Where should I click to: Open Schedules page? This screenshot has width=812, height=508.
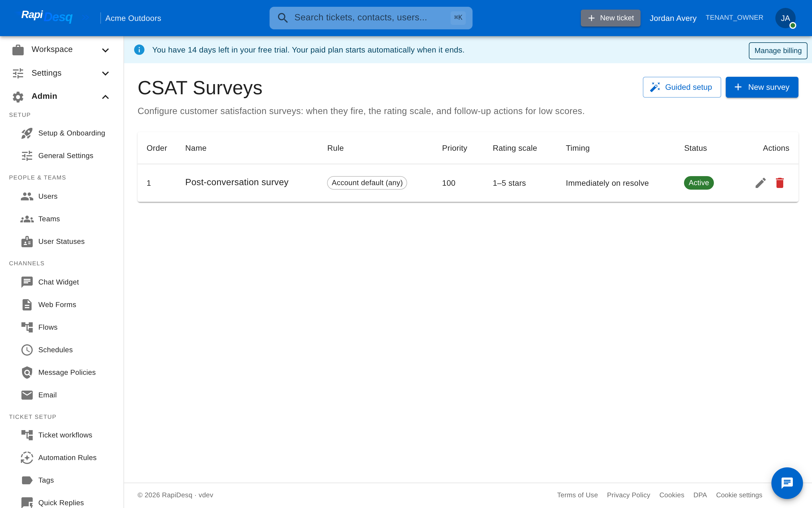pos(62,350)
